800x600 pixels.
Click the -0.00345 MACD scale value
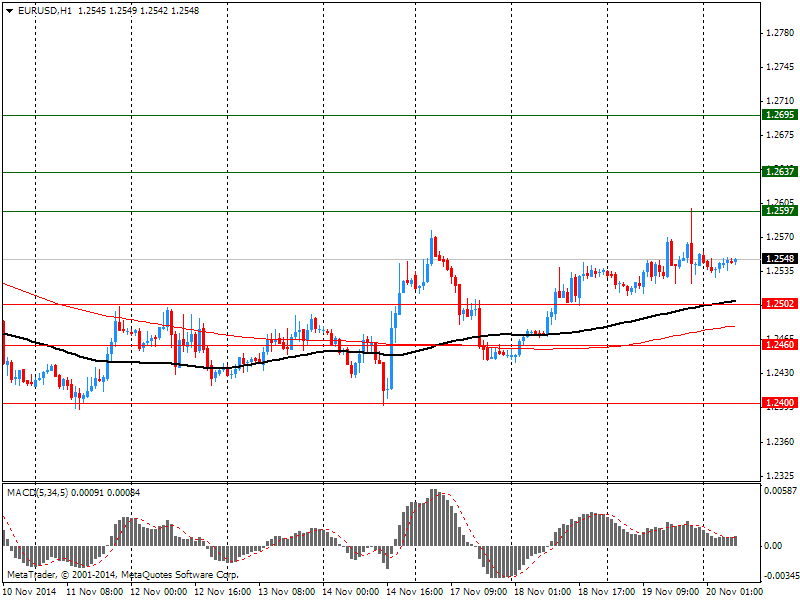(x=781, y=576)
